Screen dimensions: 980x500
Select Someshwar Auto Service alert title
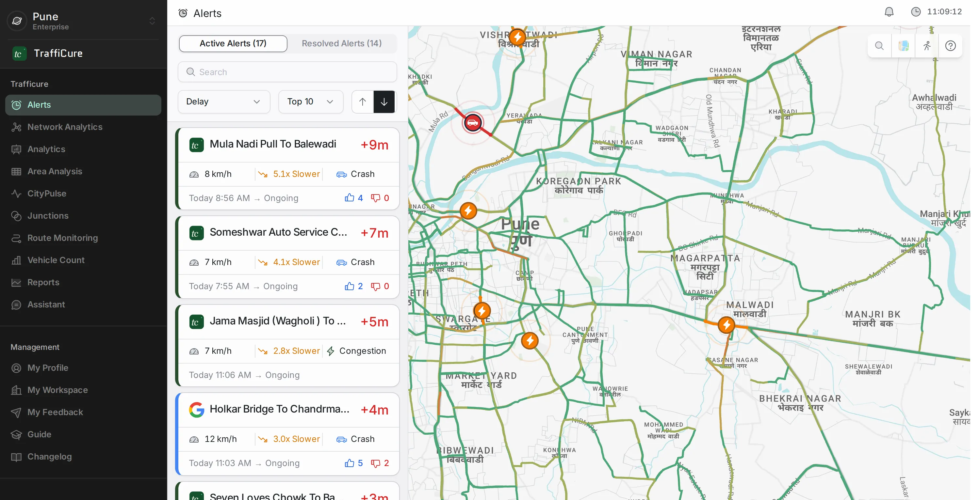[x=278, y=232]
